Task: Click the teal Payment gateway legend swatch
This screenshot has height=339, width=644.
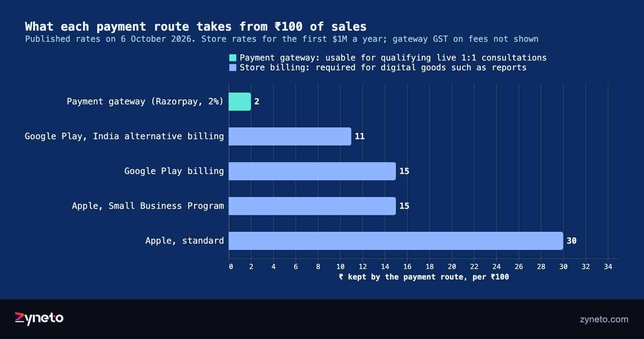Action: [x=233, y=58]
